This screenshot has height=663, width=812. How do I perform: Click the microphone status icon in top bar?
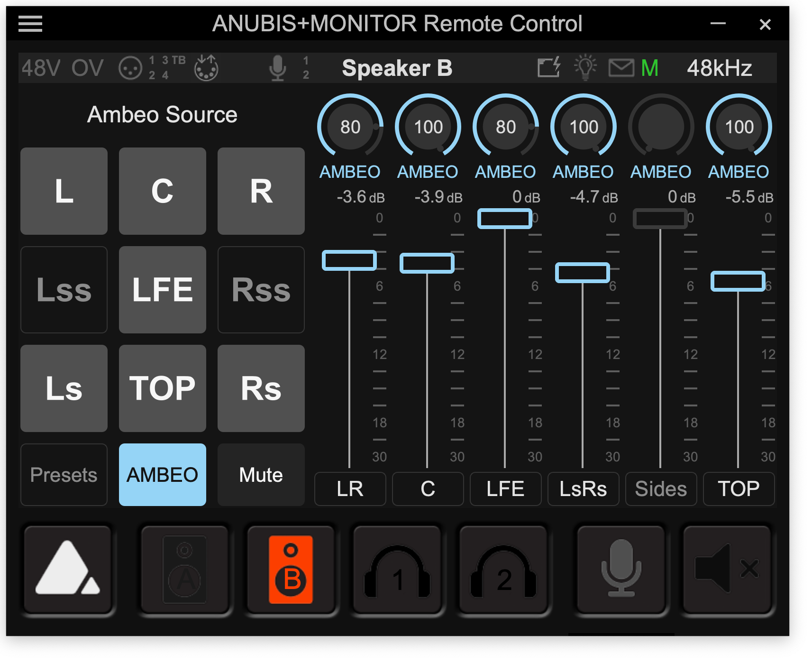[278, 68]
